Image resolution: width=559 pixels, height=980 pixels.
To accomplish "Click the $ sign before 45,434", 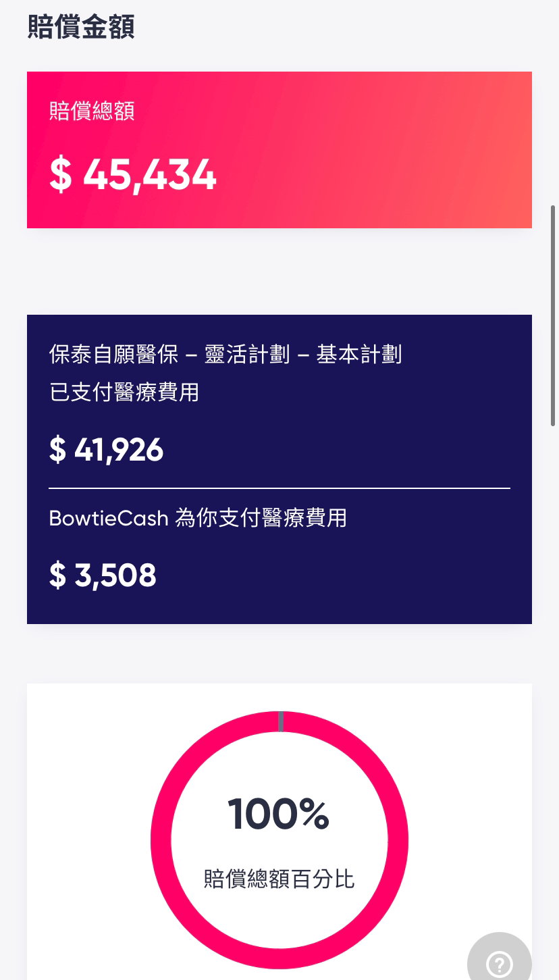I will coord(60,174).
